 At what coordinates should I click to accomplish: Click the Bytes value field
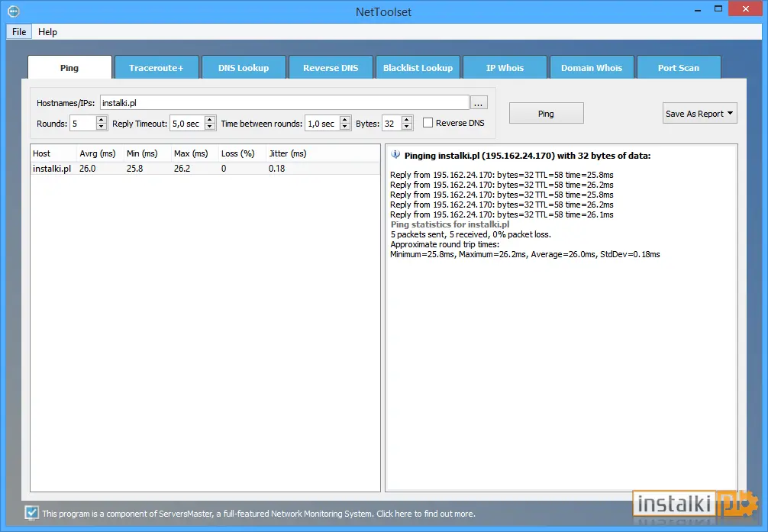[392, 124]
